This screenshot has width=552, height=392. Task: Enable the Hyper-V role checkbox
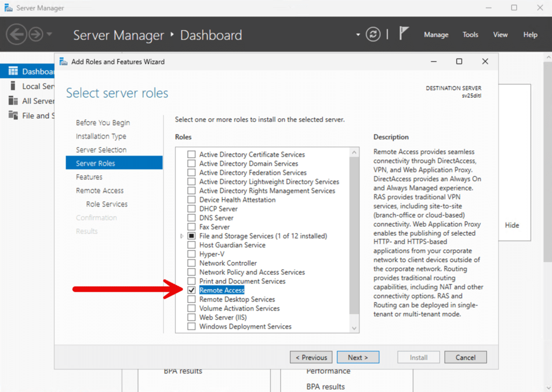191,254
